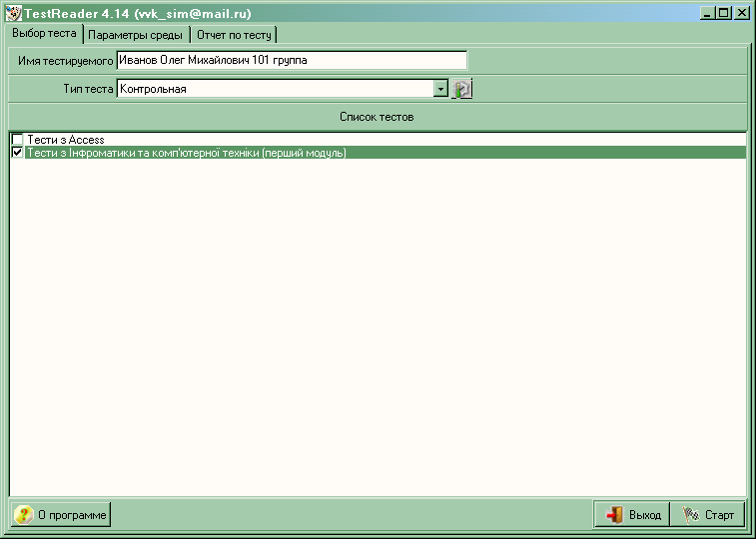756x539 pixels.
Task: Open the О программе dialog
Action: click(61, 514)
